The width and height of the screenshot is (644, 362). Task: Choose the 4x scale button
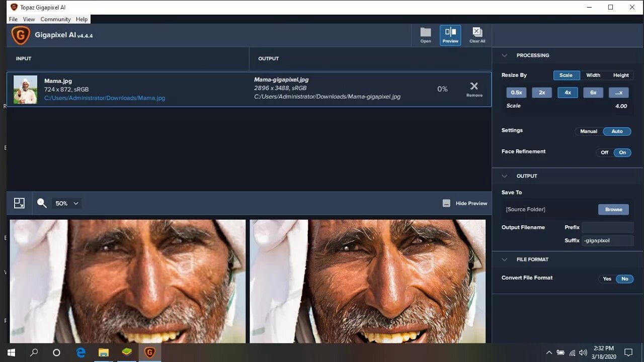(568, 93)
